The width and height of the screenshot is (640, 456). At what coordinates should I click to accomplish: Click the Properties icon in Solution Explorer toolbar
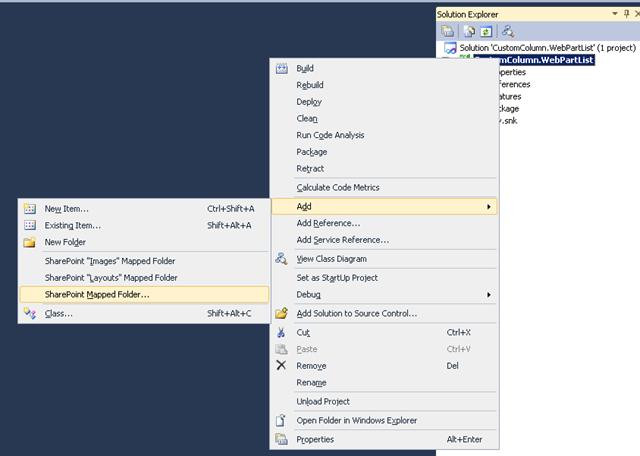pyautogui.click(x=448, y=31)
